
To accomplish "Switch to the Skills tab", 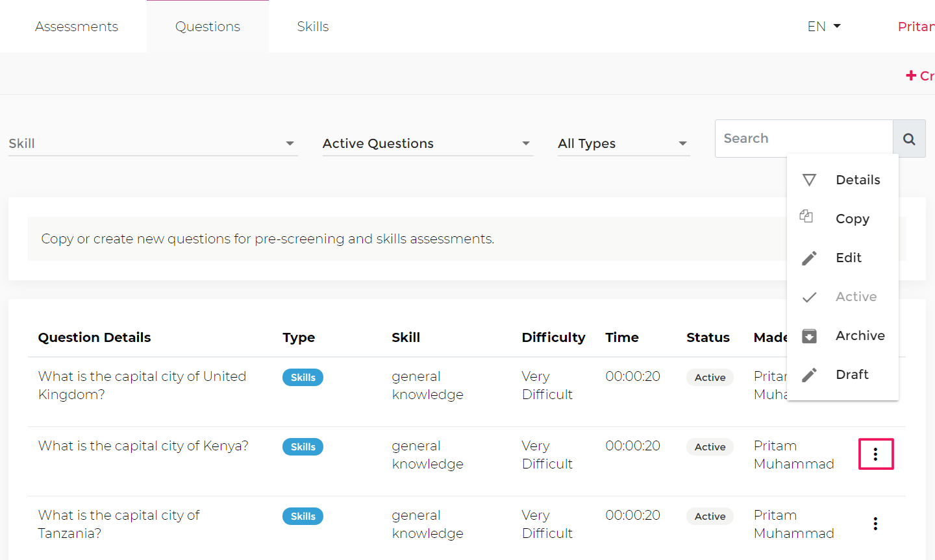I will click(x=313, y=27).
